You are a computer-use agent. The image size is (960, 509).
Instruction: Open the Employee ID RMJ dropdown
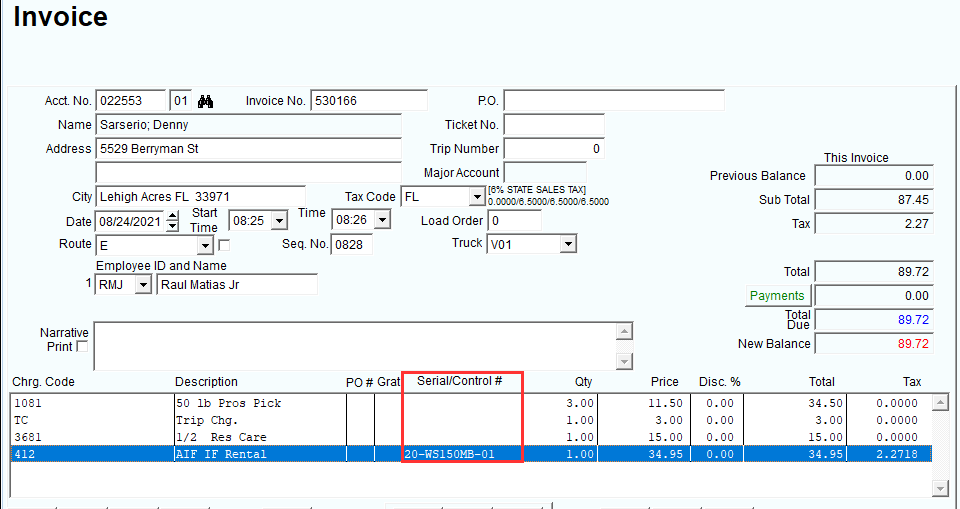pyautogui.click(x=143, y=285)
